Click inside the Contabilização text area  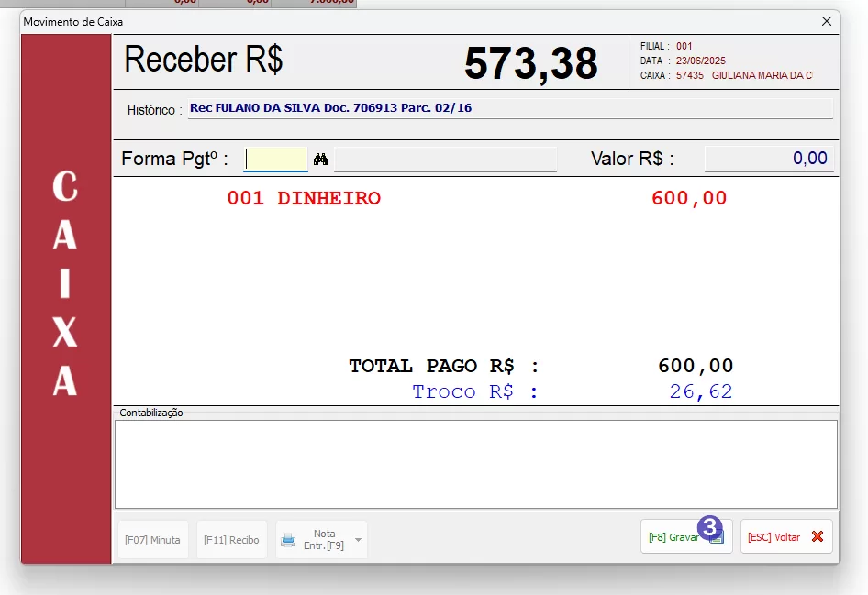[475, 464]
